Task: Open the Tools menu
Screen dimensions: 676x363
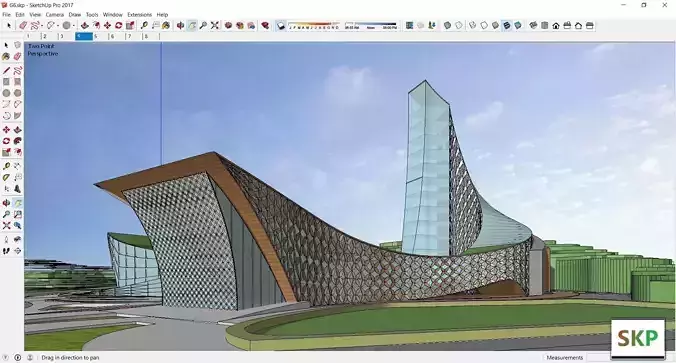Action: click(x=92, y=15)
